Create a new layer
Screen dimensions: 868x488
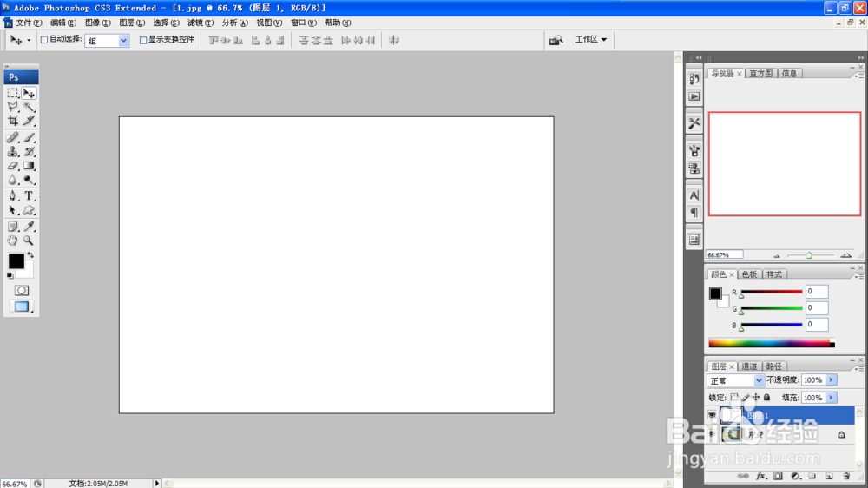click(829, 476)
